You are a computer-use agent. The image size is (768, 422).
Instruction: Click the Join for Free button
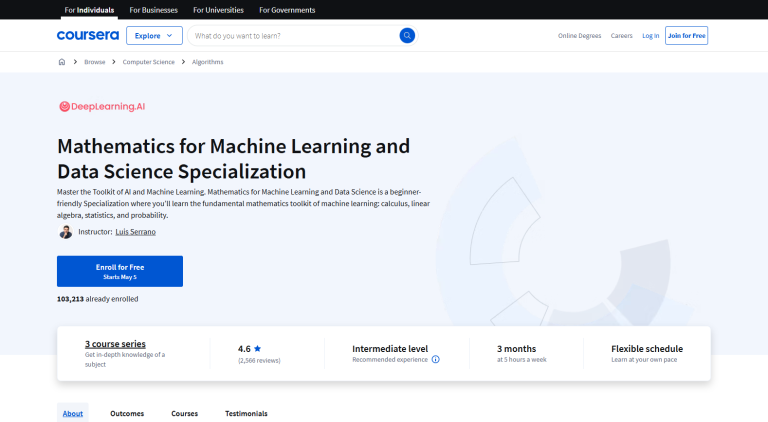686,35
